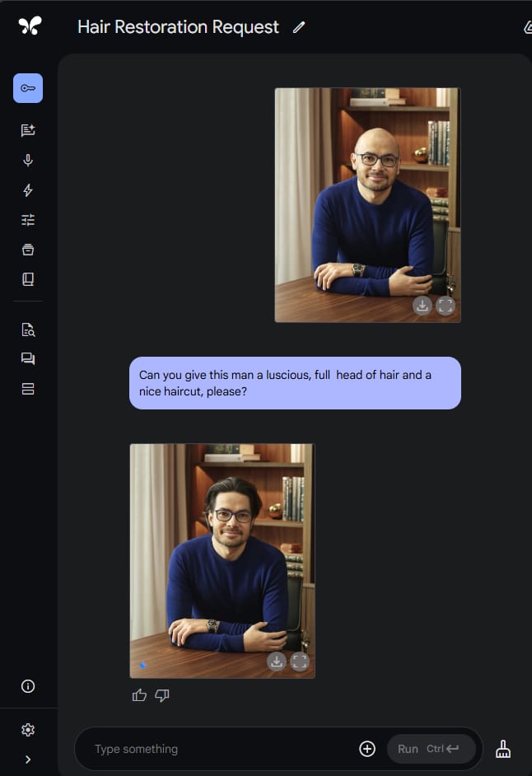Open the book documentation sidebar icon
The width and height of the screenshot is (532, 776).
coord(28,279)
